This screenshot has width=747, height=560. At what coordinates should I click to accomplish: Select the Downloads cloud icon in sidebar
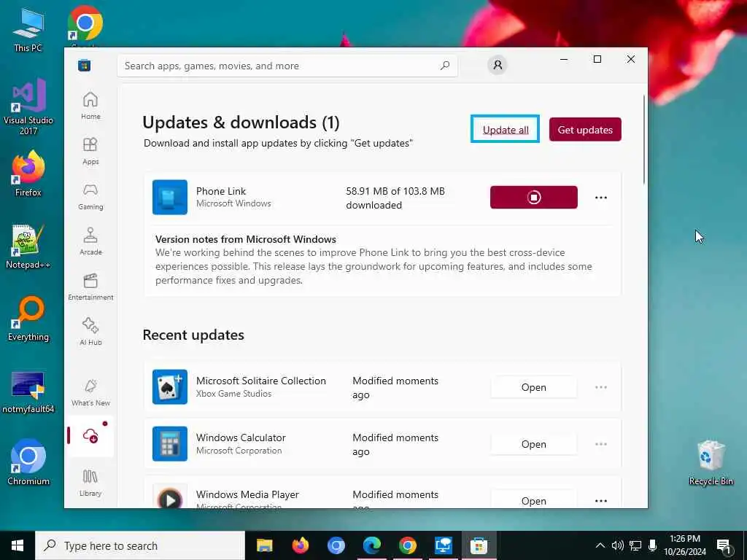point(90,436)
